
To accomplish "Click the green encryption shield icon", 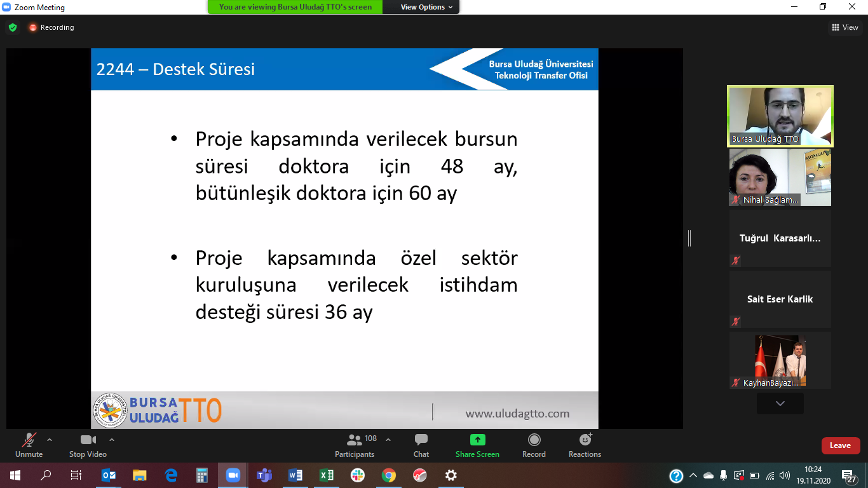I will (x=13, y=27).
